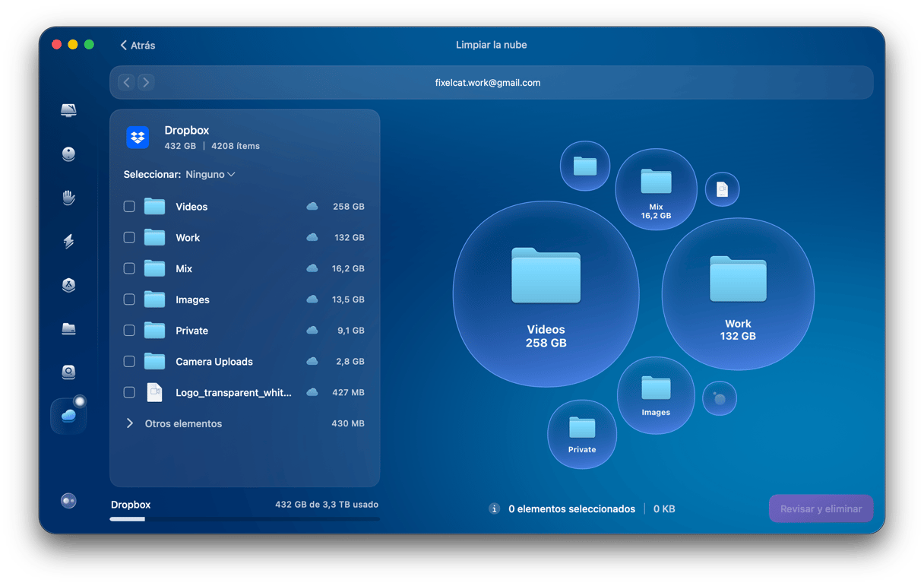The width and height of the screenshot is (924, 586).
Task: Open the folder-shaped sidebar module icon
Action: 68,328
